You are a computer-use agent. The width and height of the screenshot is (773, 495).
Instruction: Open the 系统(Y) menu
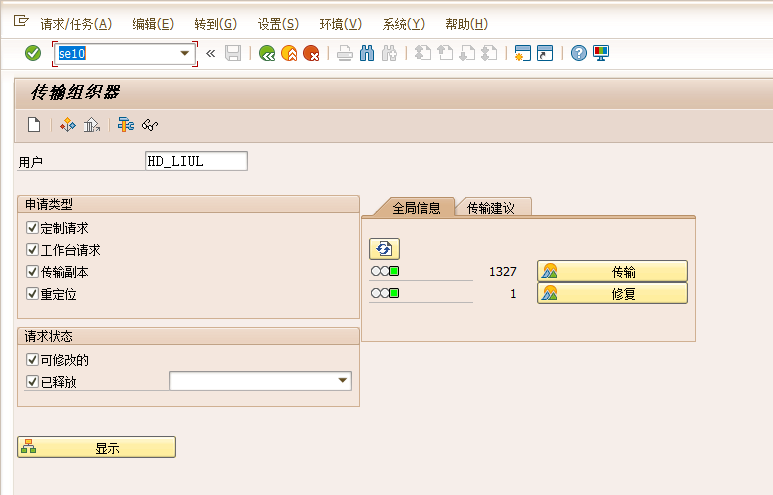(403, 24)
